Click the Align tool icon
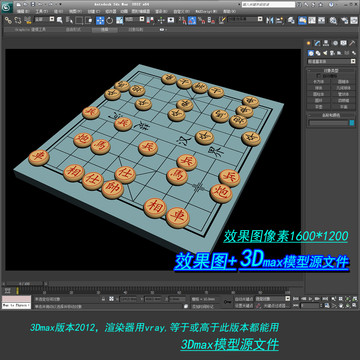360x360 pixels. [280, 20]
